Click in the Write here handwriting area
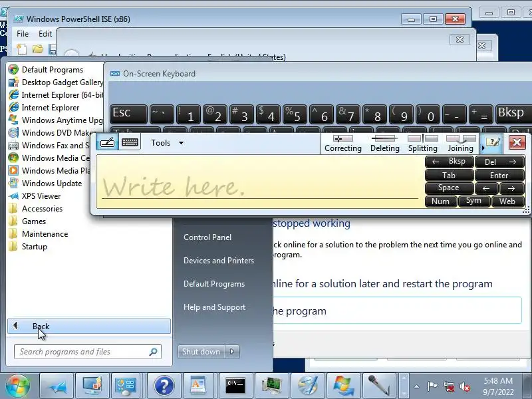The width and height of the screenshot is (532, 399). pos(260,182)
